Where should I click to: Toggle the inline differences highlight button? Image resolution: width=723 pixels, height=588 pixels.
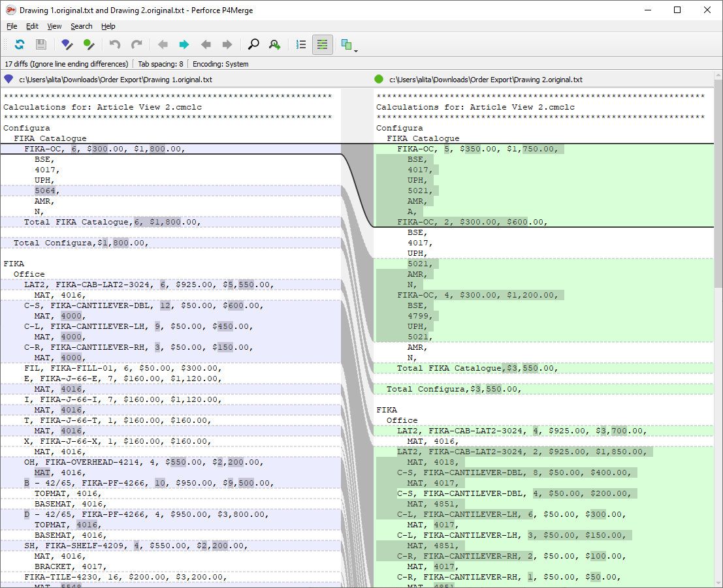point(322,44)
